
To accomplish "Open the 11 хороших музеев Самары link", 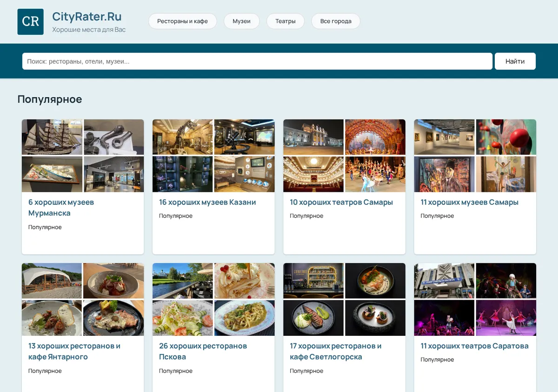I will [x=469, y=202].
